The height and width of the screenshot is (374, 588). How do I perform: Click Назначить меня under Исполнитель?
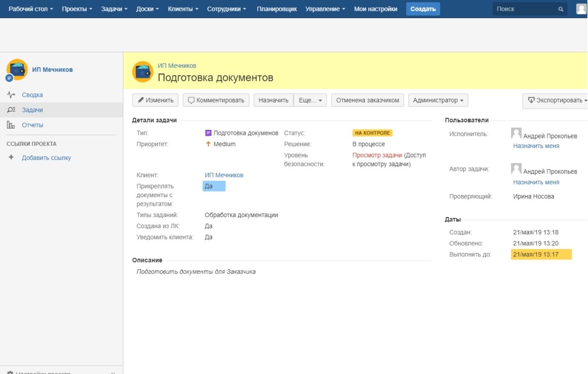536,146
